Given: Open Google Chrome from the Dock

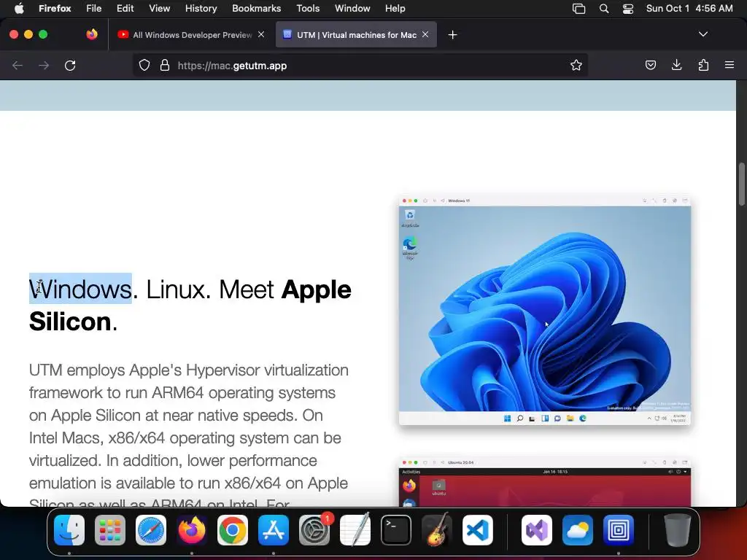Looking at the screenshot, I should coord(233,530).
